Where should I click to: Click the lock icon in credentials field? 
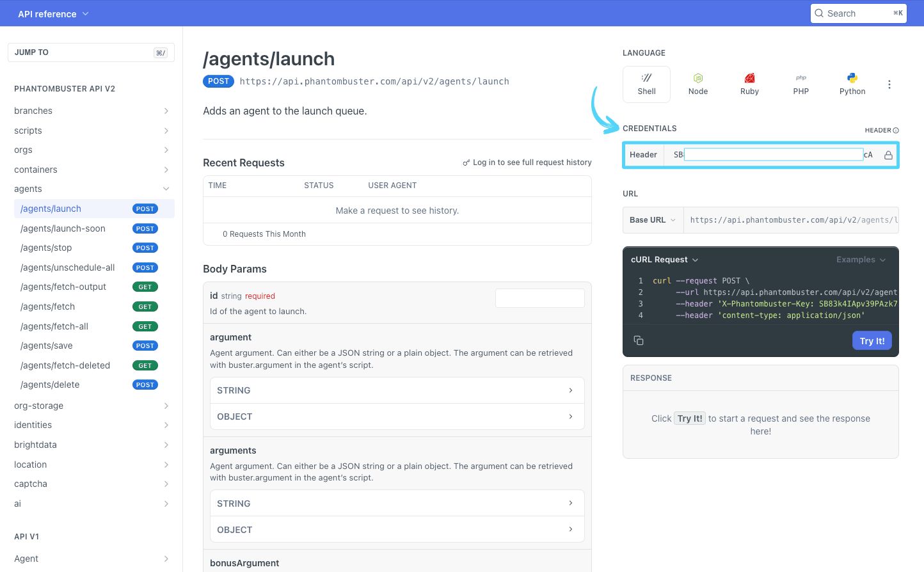[x=888, y=155]
